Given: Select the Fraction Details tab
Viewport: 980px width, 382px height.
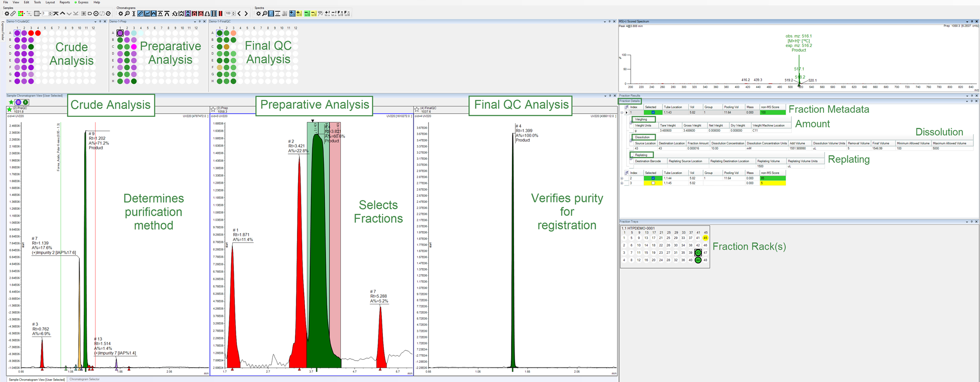Looking at the screenshot, I should point(630,101).
